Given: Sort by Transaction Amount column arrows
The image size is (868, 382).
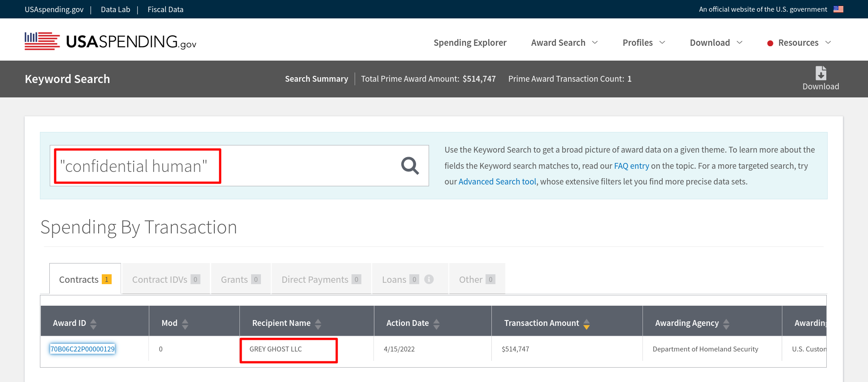Looking at the screenshot, I should pyautogui.click(x=586, y=324).
